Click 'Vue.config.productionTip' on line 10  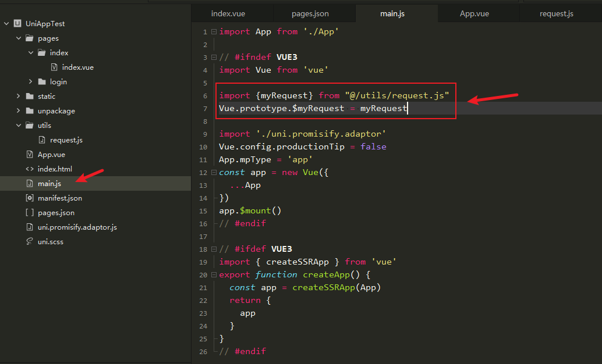pos(281,147)
